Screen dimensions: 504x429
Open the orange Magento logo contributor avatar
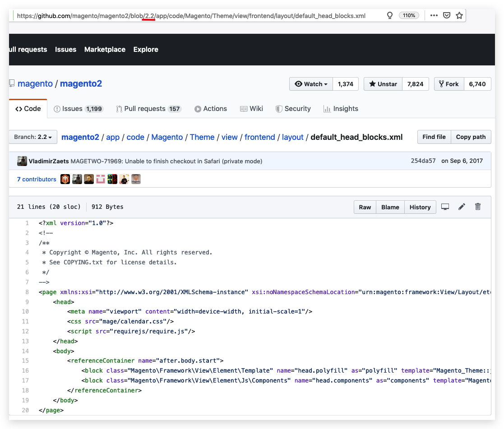click(65, 179)
